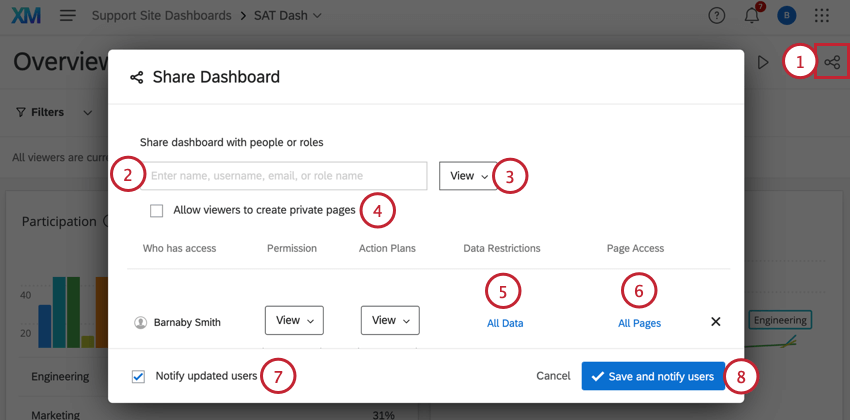
Task: Open the app switcher grid icon
Action: (822, 16)
